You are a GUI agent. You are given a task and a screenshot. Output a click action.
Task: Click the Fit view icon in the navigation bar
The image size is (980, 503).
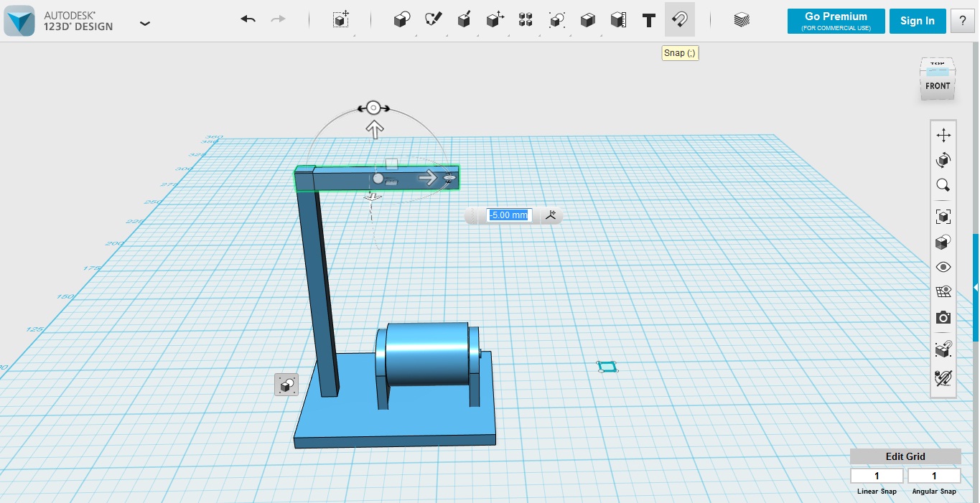click(x=943, y=216)
